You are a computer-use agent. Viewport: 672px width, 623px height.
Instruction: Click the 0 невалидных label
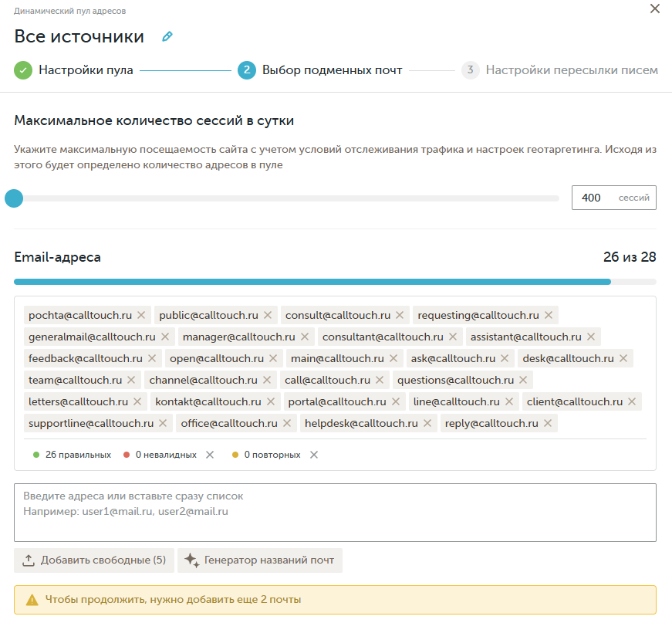coord(166,455)
